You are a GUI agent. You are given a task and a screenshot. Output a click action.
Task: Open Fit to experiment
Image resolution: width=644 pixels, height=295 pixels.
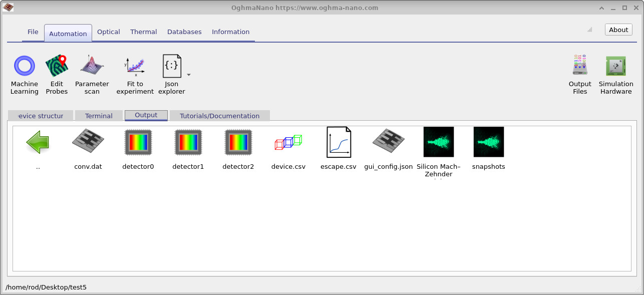point(135,73)
